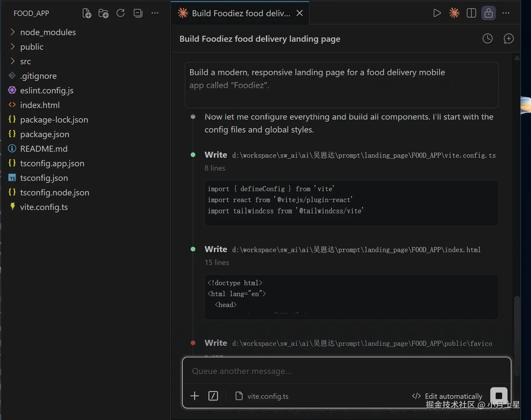
Task: Click the plus attach icon in message box
Action: [x=195, y=396]
